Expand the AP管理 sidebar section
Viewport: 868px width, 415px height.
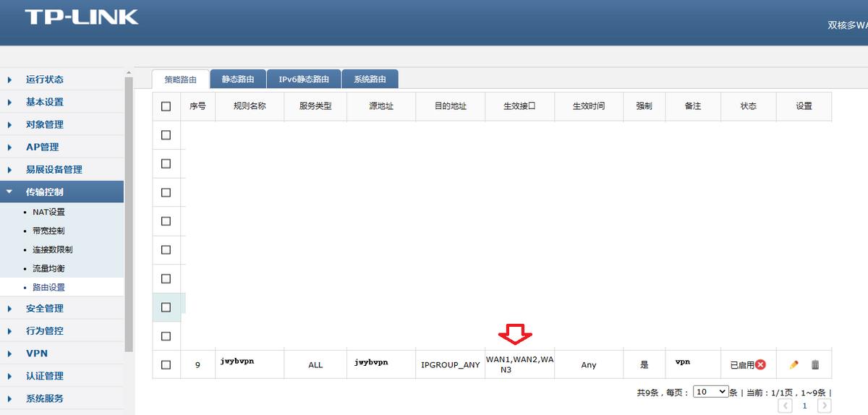pyautogui.click(x=61, y=147)
